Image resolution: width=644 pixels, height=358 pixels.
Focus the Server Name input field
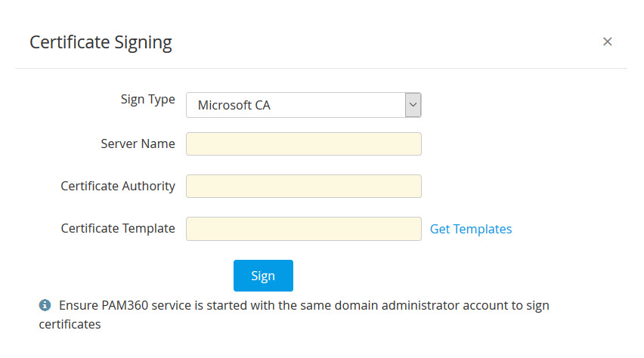pyautogui.click(x=303, y=144)
